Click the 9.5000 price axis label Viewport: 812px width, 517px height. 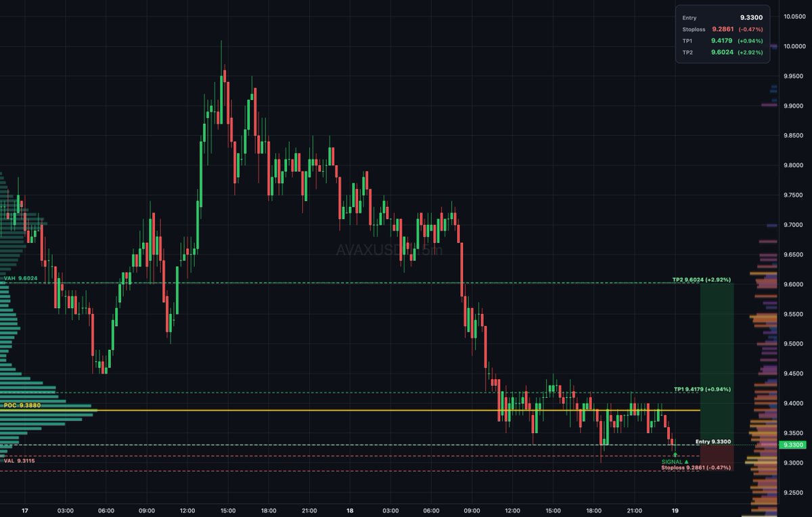793,344
